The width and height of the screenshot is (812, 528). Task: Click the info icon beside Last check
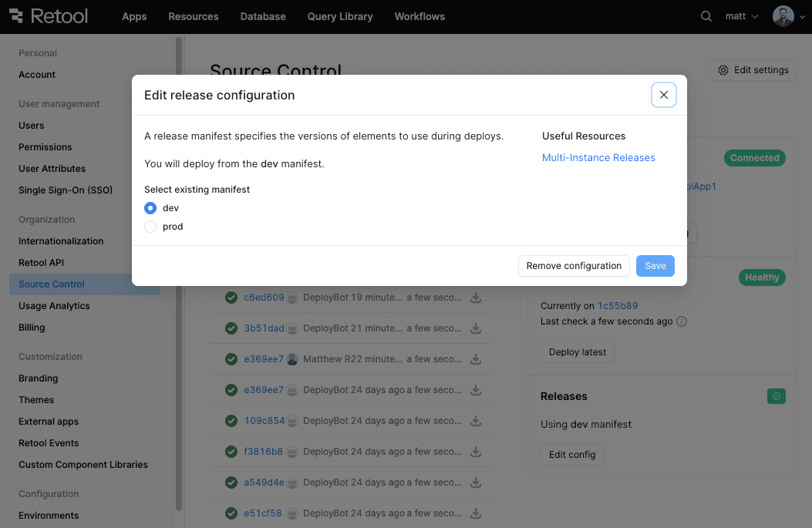(x=682, y=321)
